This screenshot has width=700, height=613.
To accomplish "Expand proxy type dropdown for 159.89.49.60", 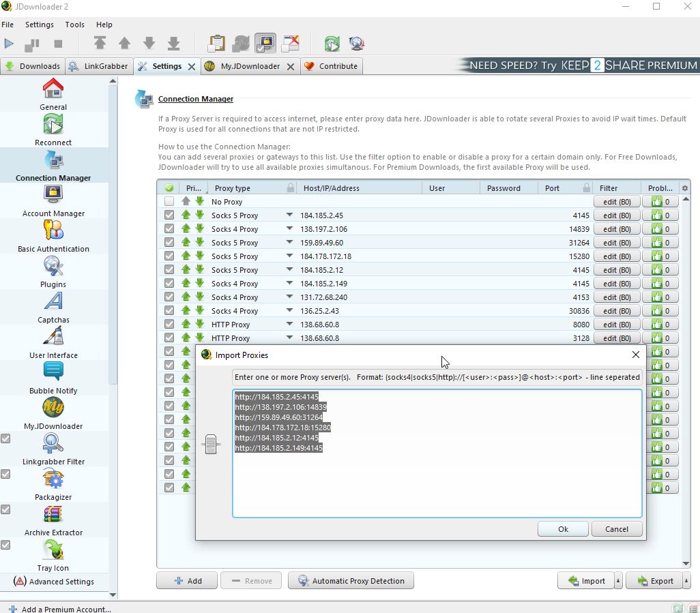I will (289, 242).
